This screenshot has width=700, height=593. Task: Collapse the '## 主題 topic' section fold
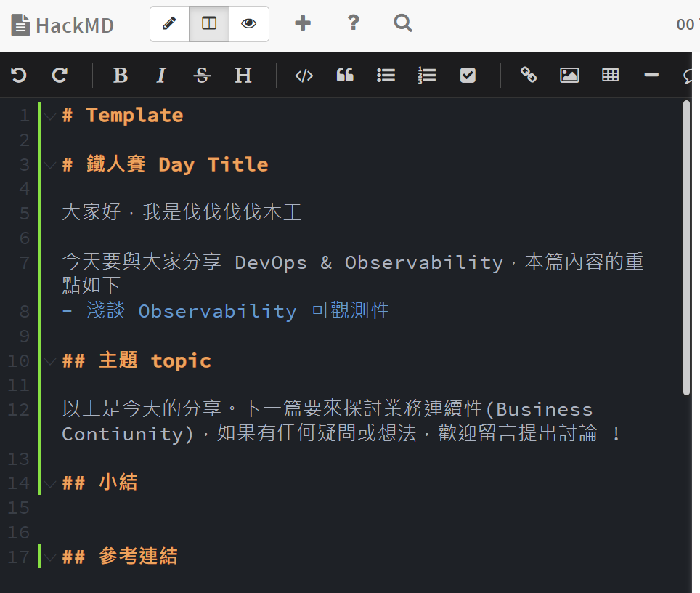click(x=49, y=361)
